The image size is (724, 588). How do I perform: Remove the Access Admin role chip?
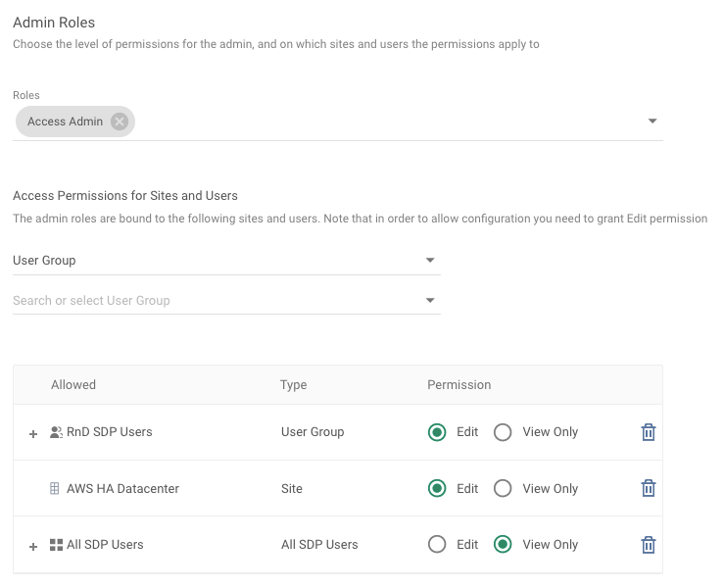119,122
